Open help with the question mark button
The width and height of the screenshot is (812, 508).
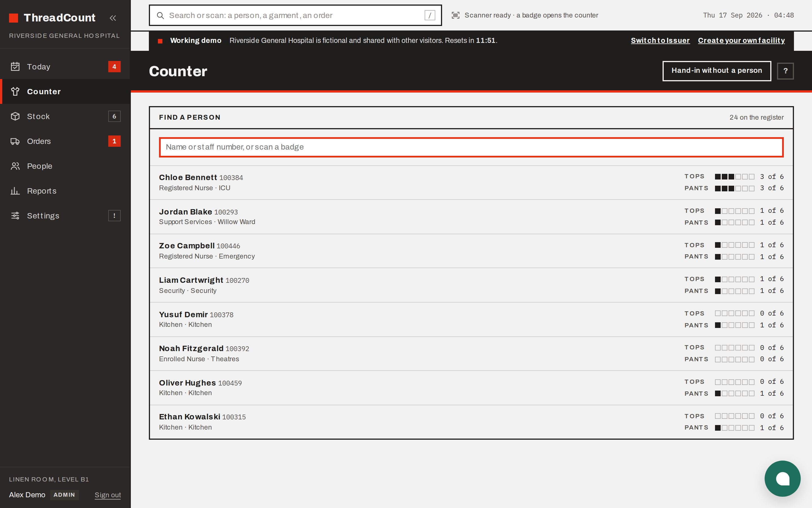pos(785,71)
